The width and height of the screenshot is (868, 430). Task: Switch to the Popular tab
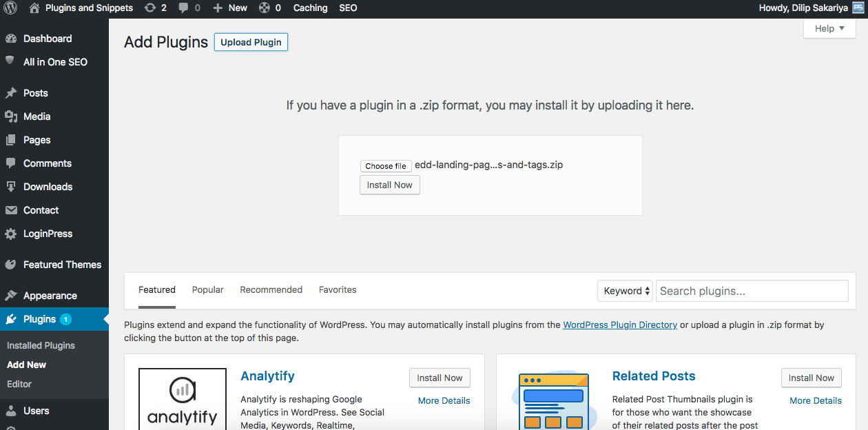coord(208,290)
